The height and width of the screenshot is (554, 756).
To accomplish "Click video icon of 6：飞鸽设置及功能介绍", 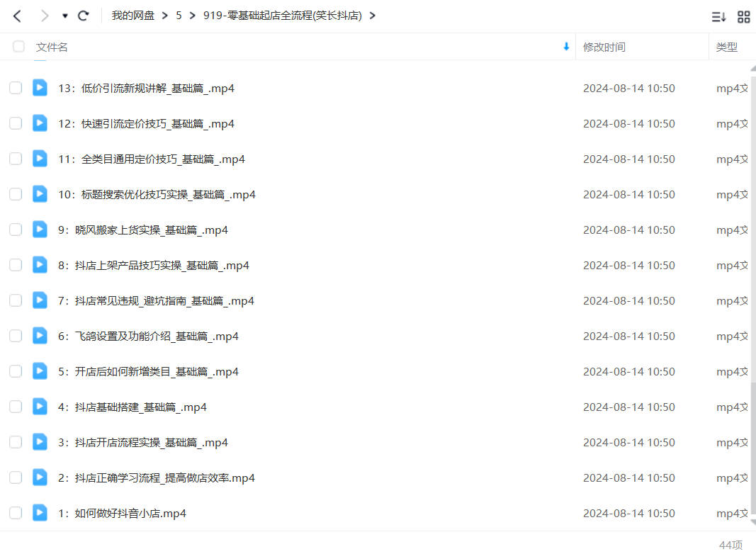I will click(x=40, y=336).
